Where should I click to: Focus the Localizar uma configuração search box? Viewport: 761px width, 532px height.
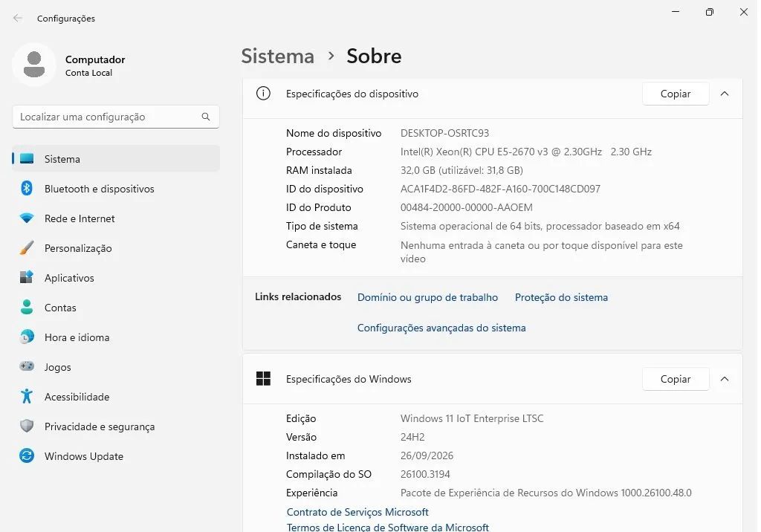(x=116, y=117)
